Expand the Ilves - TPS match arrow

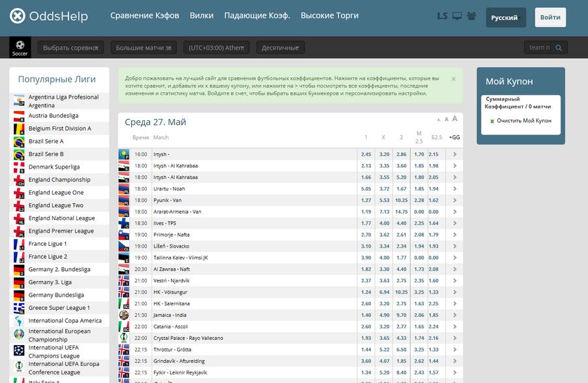coord(455,223)
